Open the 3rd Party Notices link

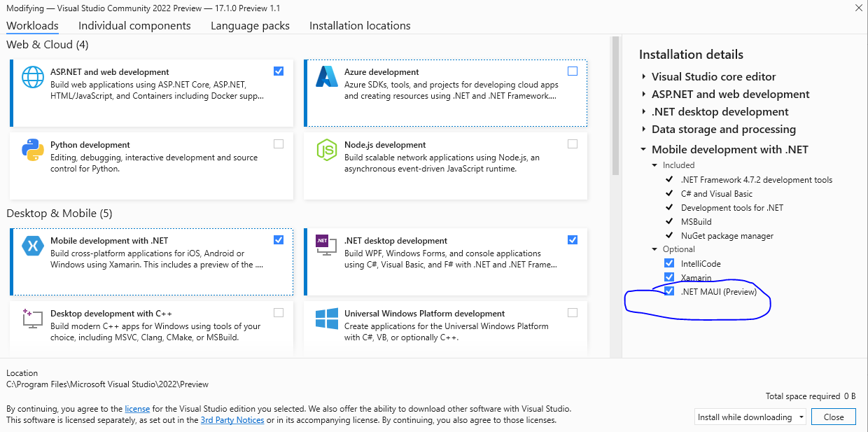click(x=232, y=420)
